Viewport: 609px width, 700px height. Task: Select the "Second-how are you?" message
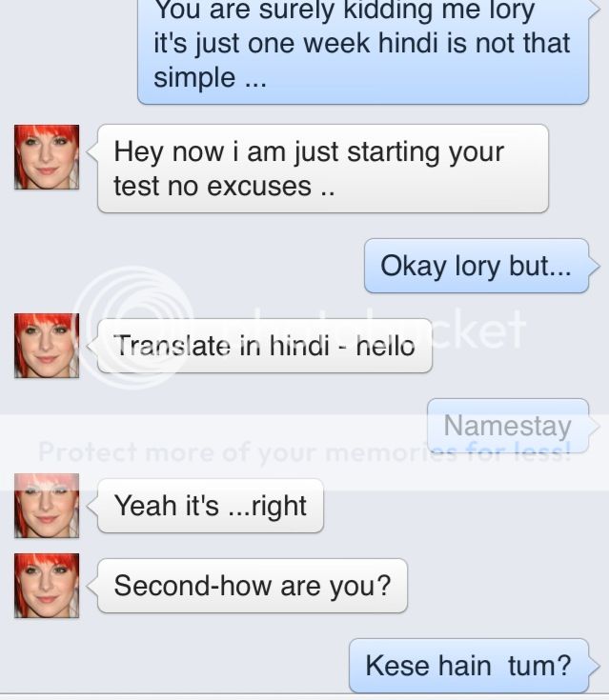[252, 586]
